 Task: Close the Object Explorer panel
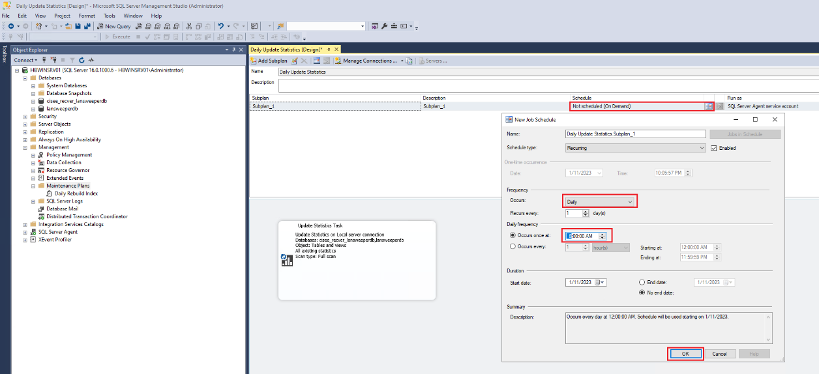click(241, 49)
